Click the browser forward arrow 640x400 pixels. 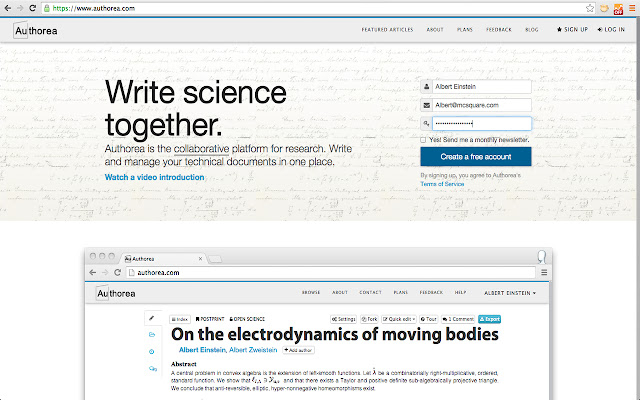(20, 8)
